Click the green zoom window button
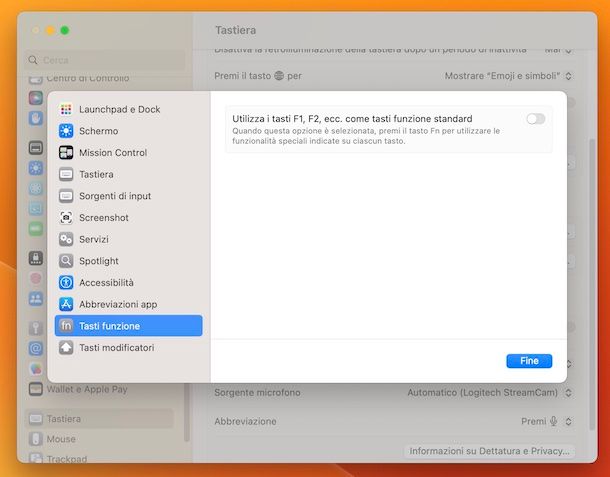This screenshot has height=477, width=610. 65,30
